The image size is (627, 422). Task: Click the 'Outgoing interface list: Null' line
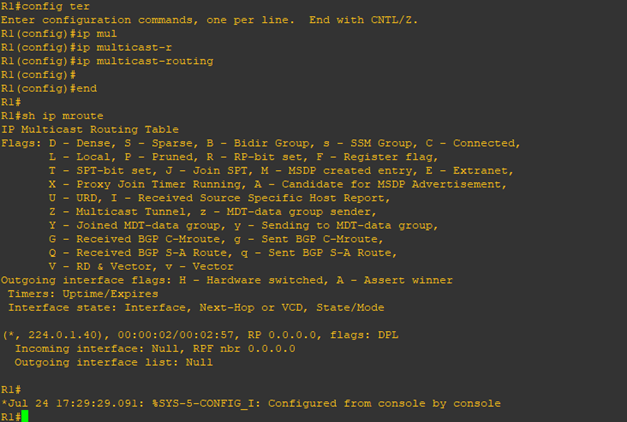click(x=114, y=362)
